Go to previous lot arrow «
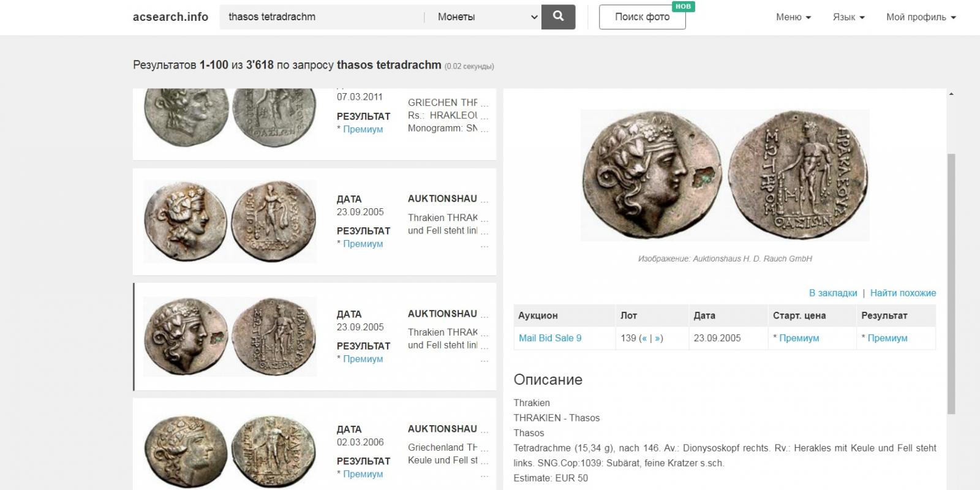This screenshot has width=980, height=490. [x=644, y=338]
